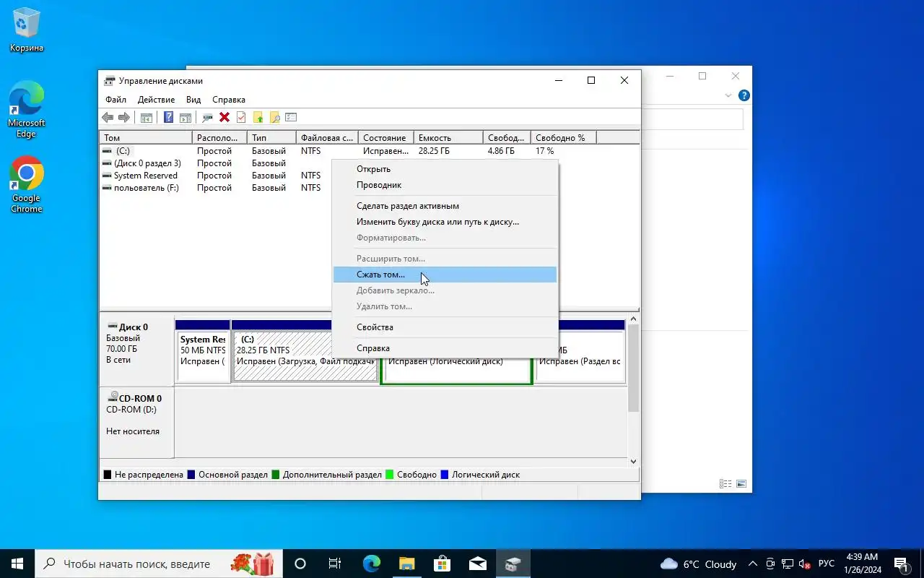Click the muted volume tray icon

tap(805, 564)
